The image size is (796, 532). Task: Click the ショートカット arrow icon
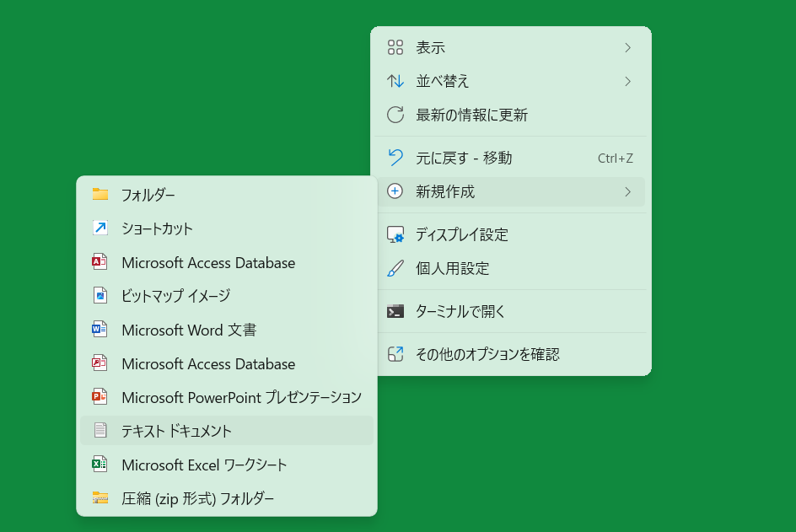[100, 228]
